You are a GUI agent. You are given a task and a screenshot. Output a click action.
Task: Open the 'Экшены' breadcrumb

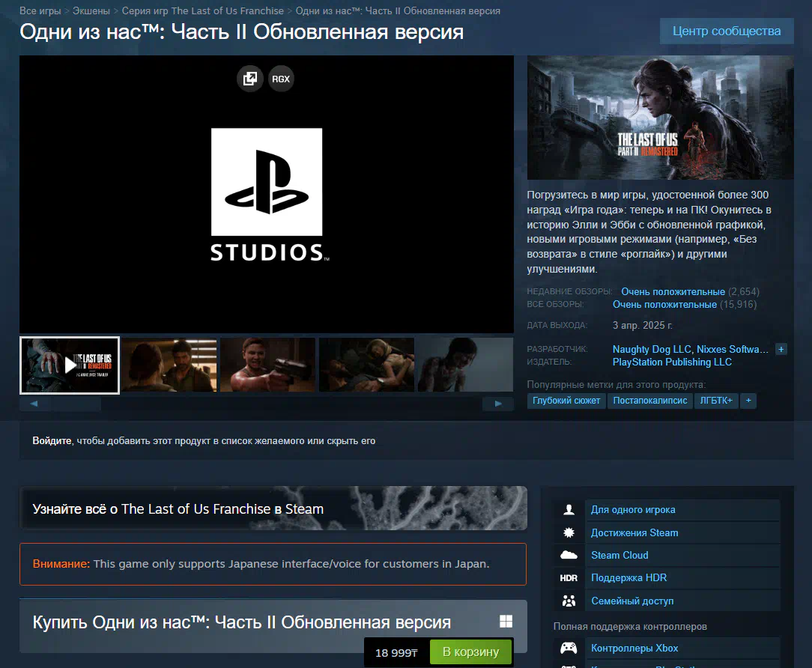point(91,11)
